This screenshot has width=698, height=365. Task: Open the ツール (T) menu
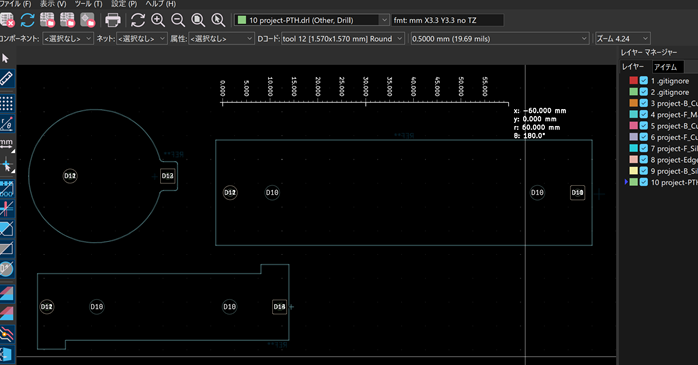point(88,4)
